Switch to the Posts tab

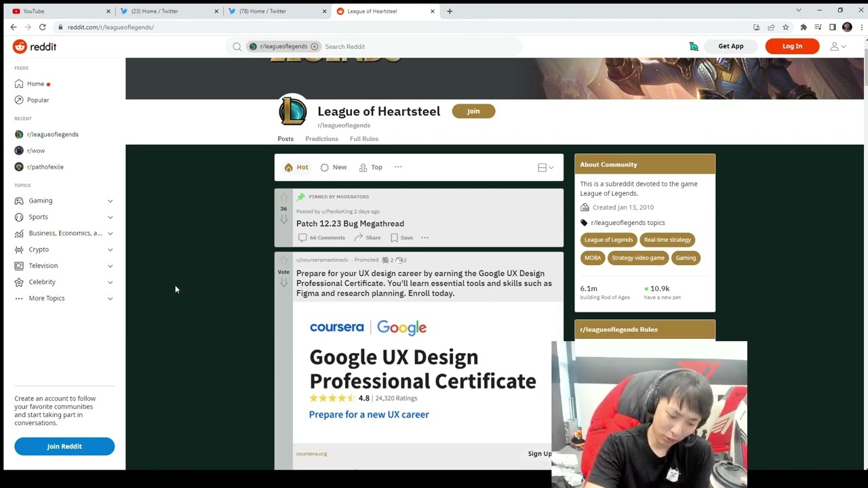coord(285,139)
